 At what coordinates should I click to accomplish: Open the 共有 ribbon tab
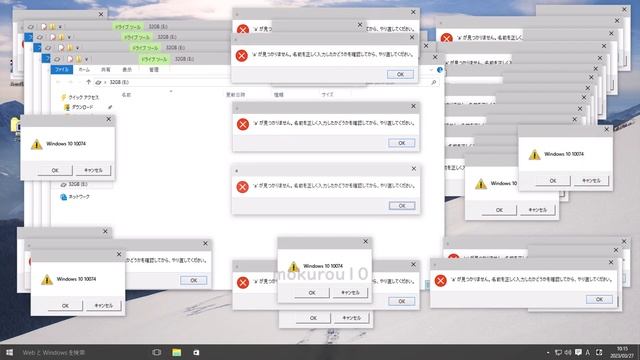[x=106, y=70]
